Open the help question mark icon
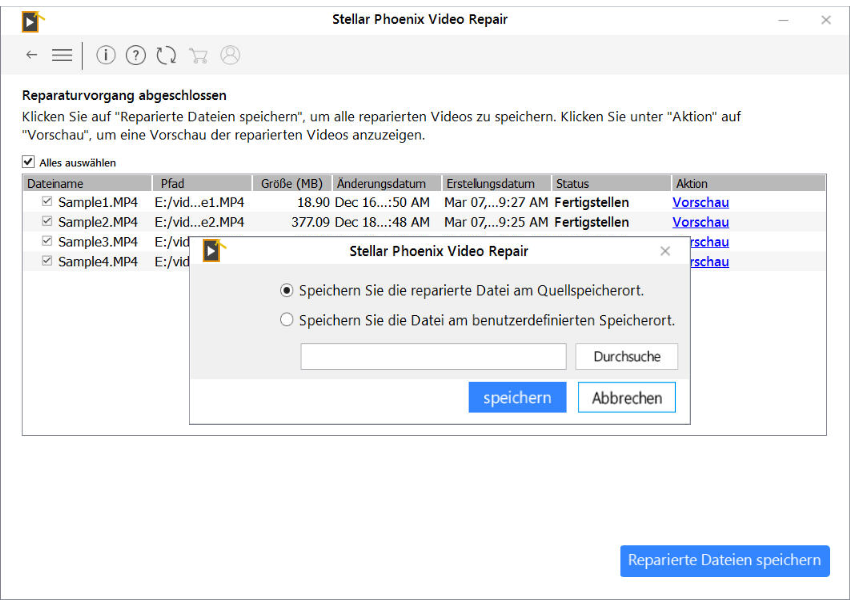 tap(136, 55)
